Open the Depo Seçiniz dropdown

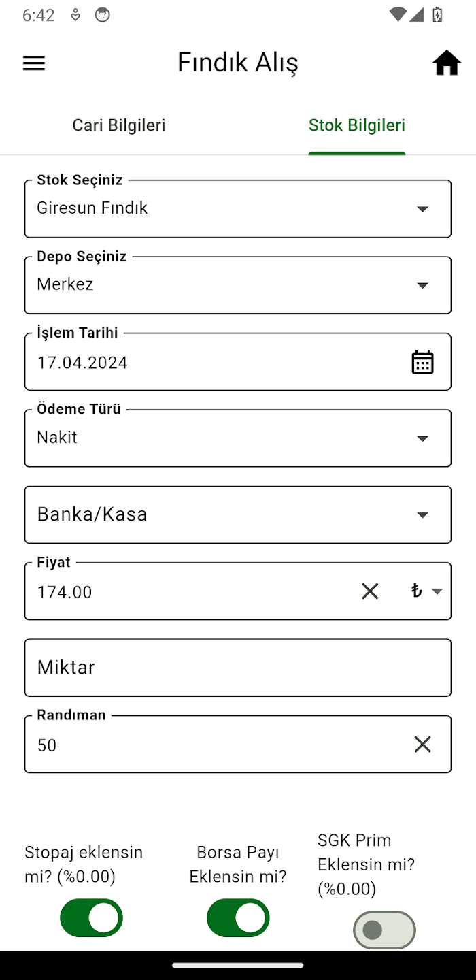click(422, 285)
